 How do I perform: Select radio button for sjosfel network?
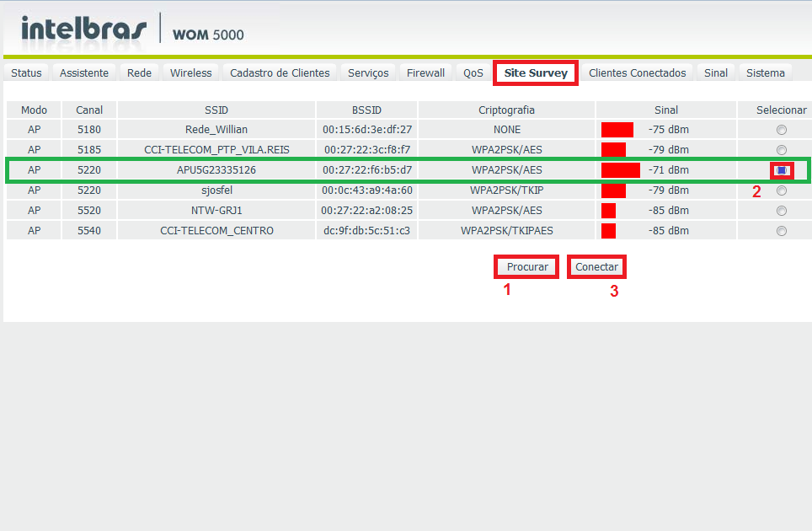(x=782, y=190)
